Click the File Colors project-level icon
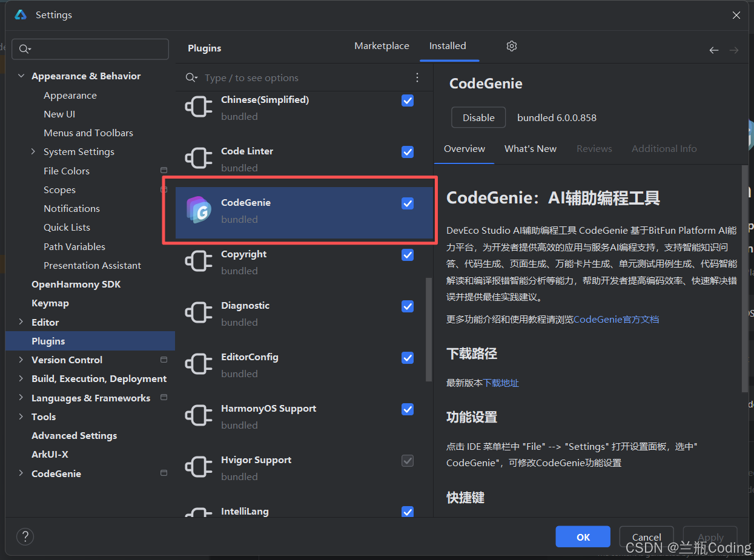 pyautogui.click(x=164, y=171)
